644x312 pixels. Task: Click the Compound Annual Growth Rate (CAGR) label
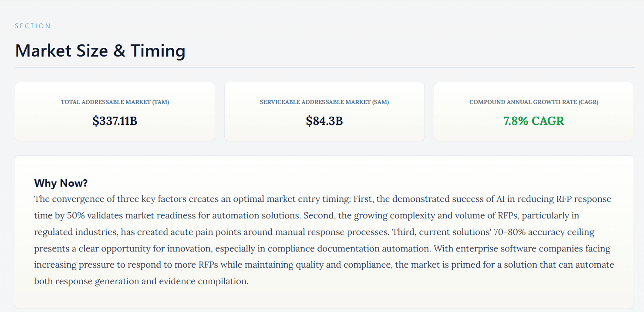point(534,102)
